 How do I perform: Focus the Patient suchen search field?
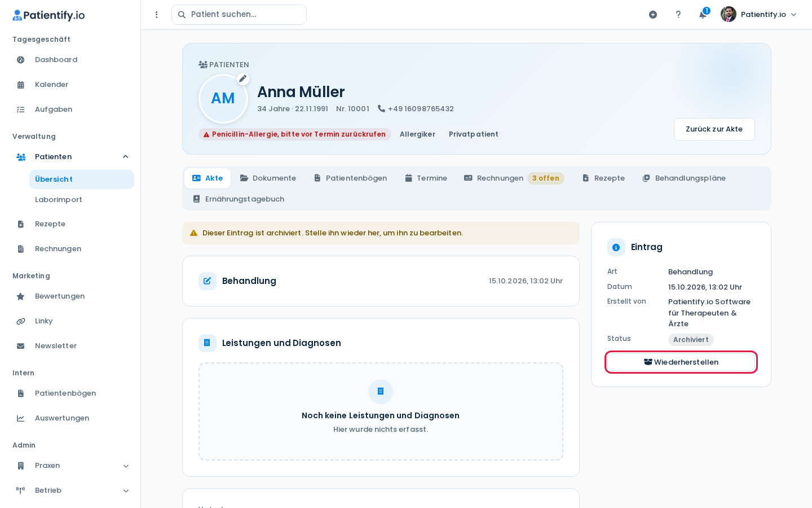[239, 15]
